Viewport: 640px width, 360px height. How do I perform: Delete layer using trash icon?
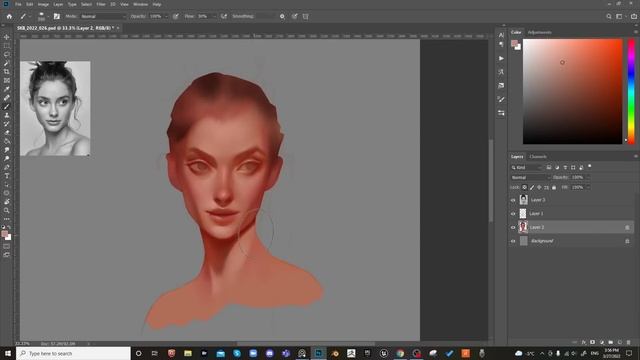point(629,342)
